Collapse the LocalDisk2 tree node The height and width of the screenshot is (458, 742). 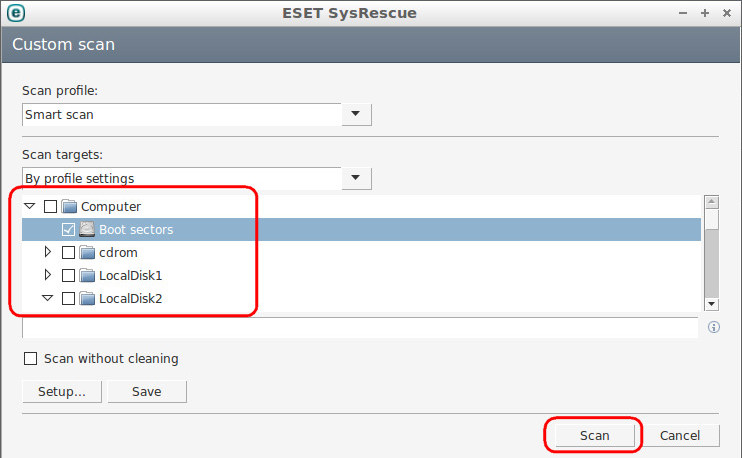(x=47, y=298)
